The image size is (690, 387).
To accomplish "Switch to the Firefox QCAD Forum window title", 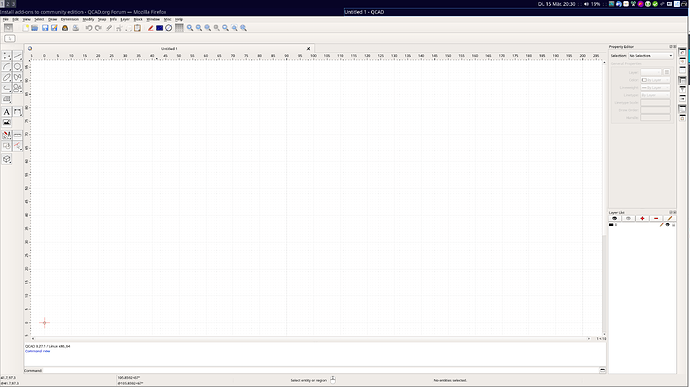I will (x=83, y=12).
